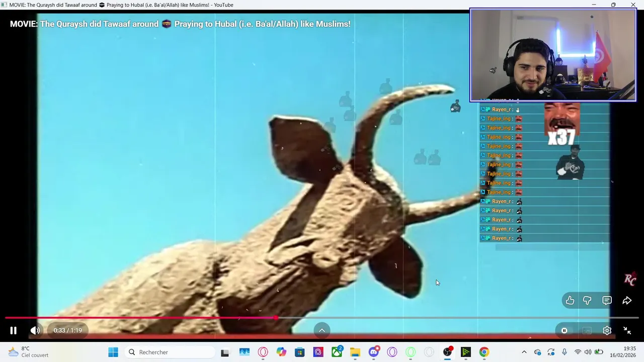The width and height of the screenshot is (644, 362).
Task: Switch to the grey Opera icon
Action: pyautogui.click(x=429, y=352)
